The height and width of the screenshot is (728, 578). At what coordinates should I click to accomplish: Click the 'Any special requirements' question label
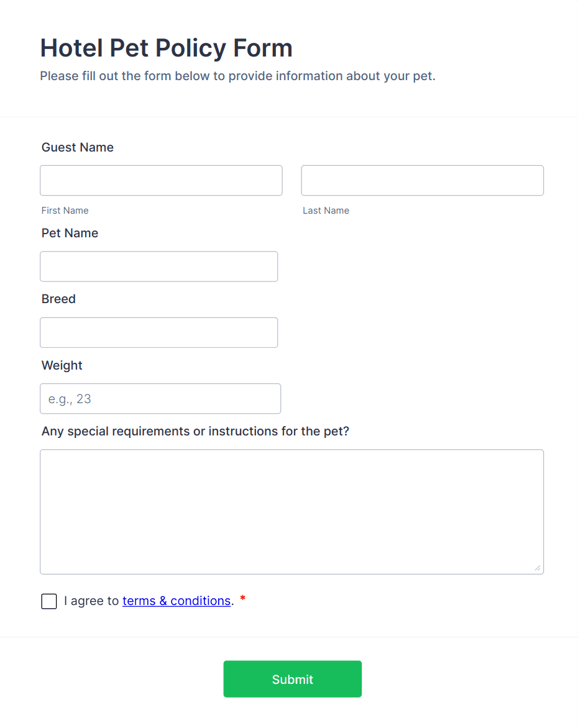tap(196, 430)
